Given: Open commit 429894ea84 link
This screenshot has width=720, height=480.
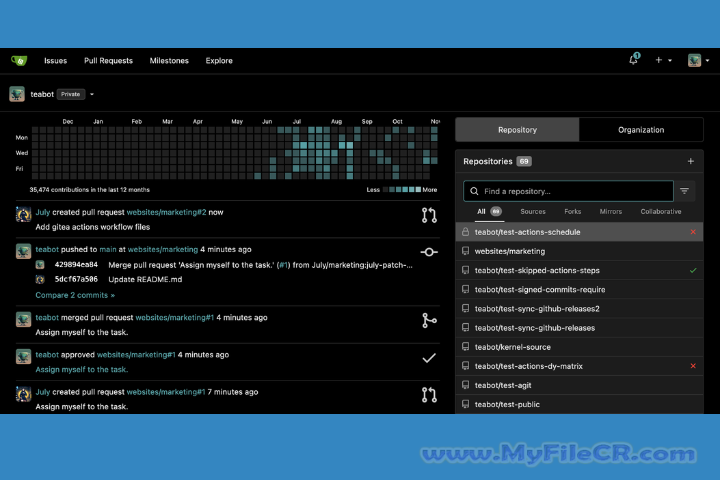Looking at the screenshot, I should (76, 265).
